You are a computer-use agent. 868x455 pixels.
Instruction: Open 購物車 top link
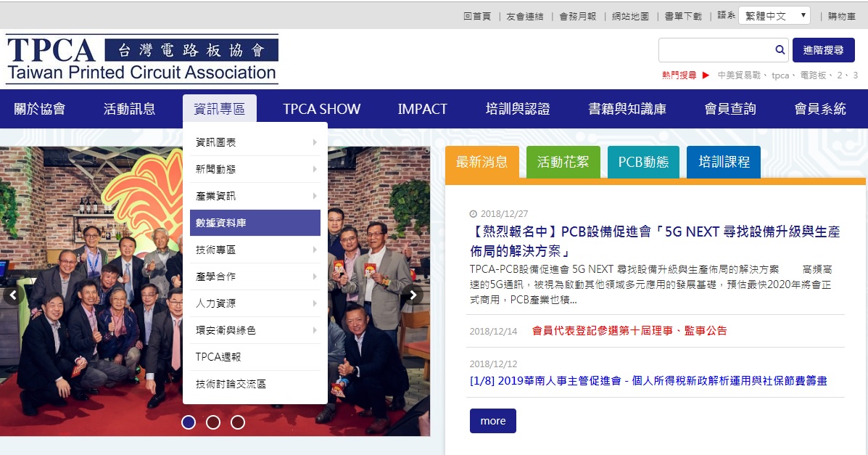[x=841, y=17]
